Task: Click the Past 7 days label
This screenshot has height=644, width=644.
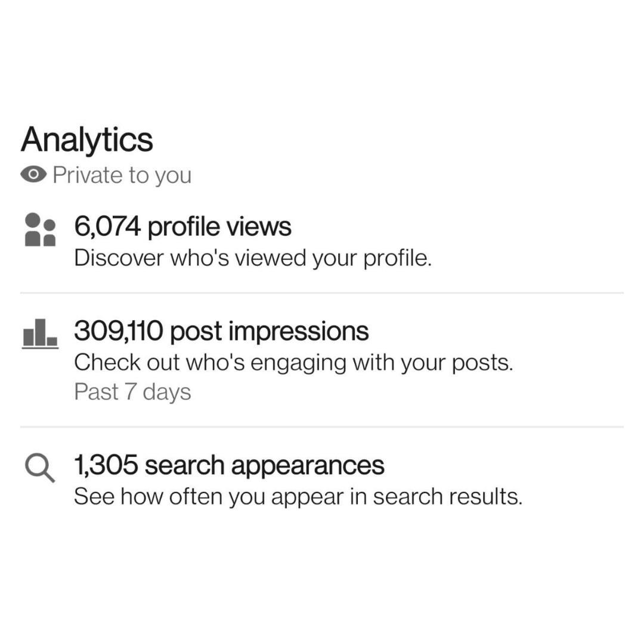Action: (132, 392)
